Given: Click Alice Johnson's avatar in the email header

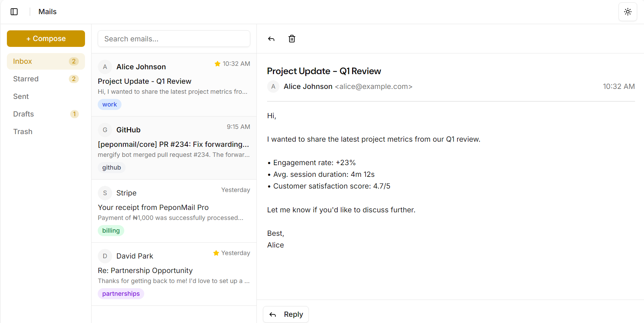Looking at the screenshot, I should click(x=273, y=87).
